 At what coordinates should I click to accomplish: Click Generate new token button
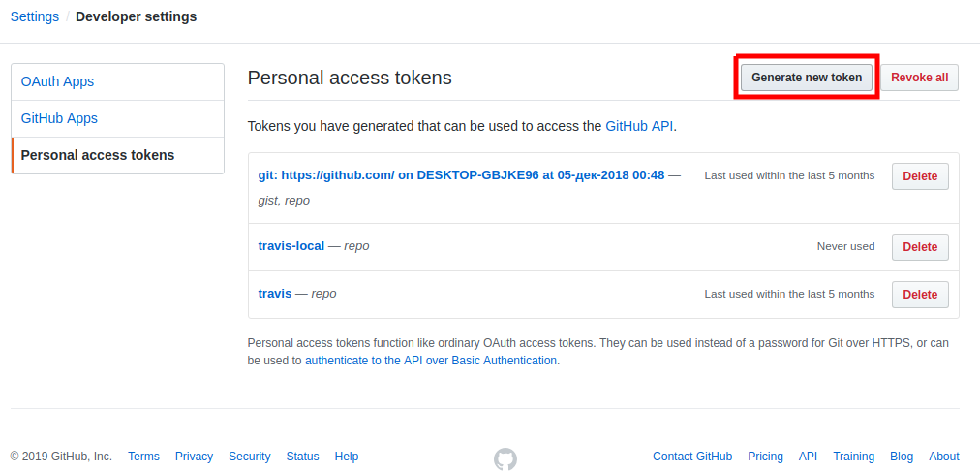coord(807,78)
